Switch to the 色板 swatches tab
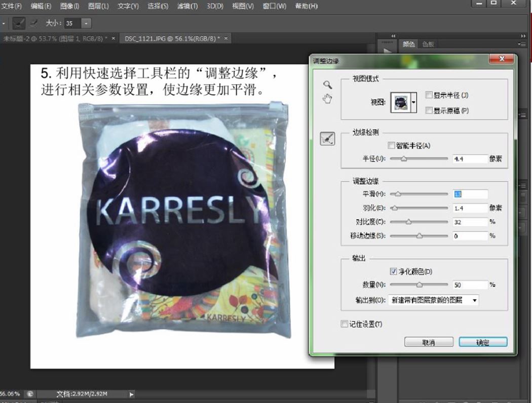The image size is (532, 403). coord(428,44)
